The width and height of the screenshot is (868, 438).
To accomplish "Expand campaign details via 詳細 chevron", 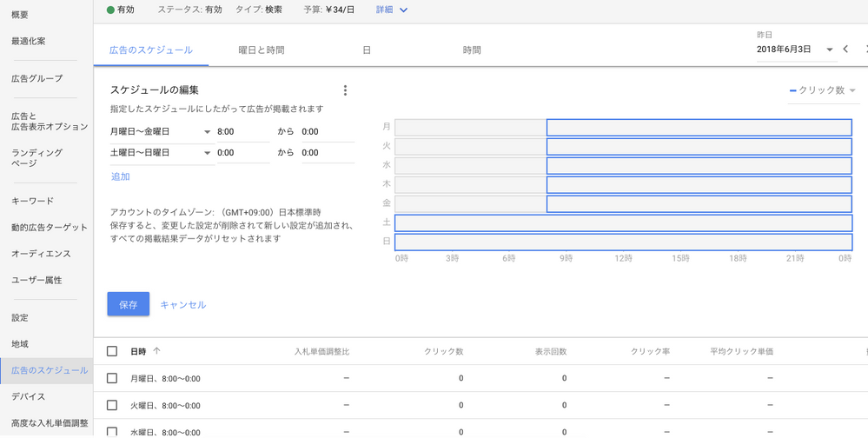I will [x=403, y=10].
